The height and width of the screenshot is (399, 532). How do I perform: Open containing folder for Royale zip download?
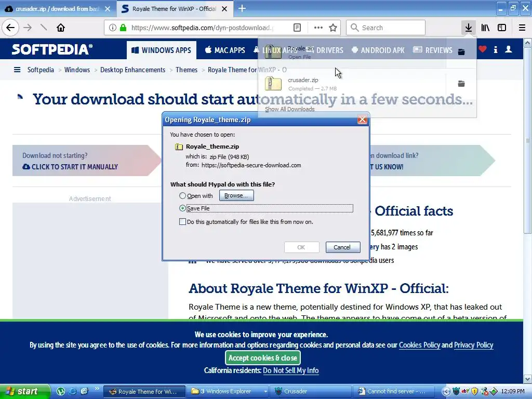(x=461, y=52)
